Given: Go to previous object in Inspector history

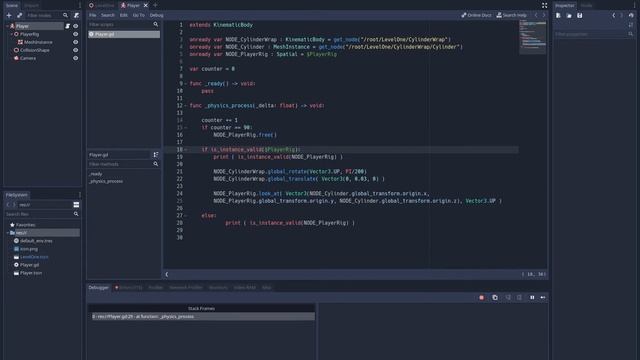Looking at the screenshot, I should [x=613, y=15].
